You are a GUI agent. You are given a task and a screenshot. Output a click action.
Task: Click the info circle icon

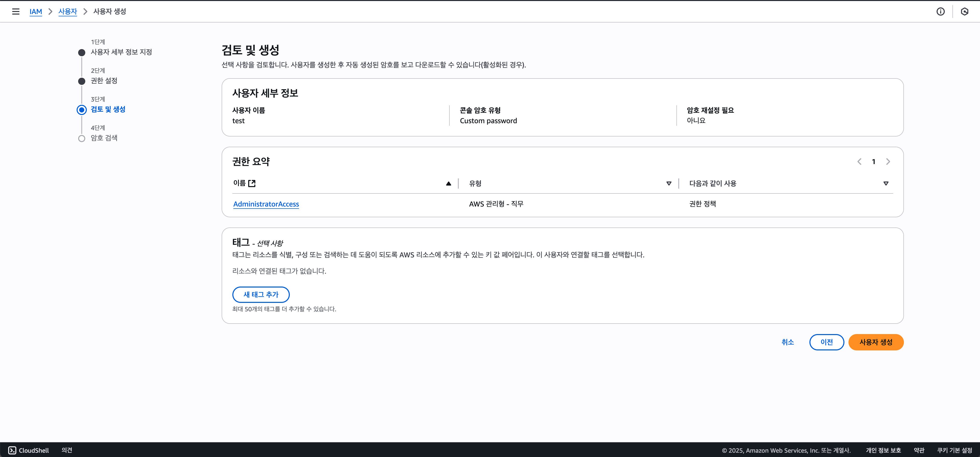coord(940,12)
